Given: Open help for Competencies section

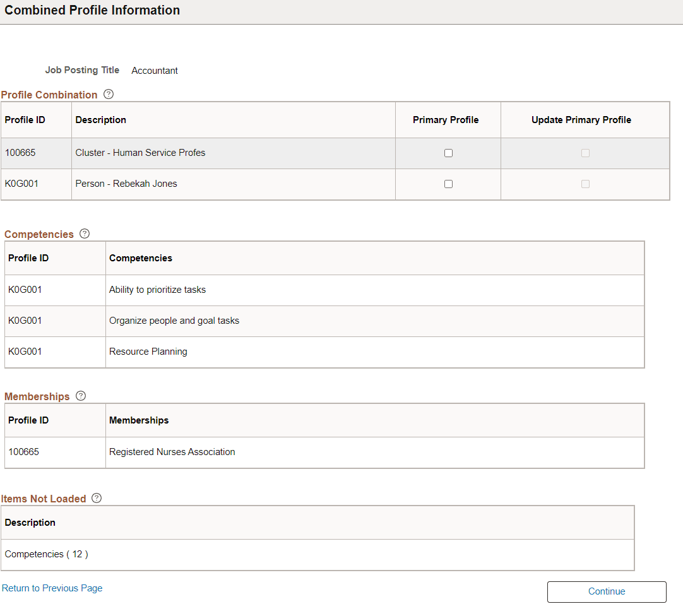Looking at the screenshot, I should tap(85, 234).
